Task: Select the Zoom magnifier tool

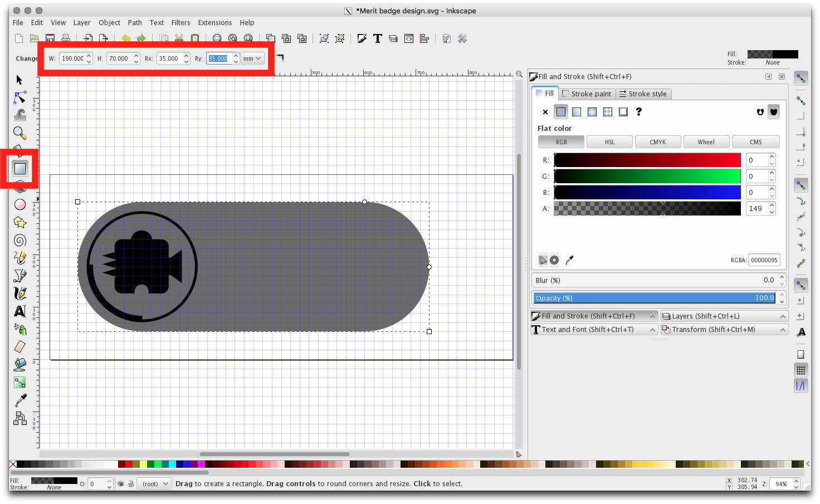Action: (20, 133)
